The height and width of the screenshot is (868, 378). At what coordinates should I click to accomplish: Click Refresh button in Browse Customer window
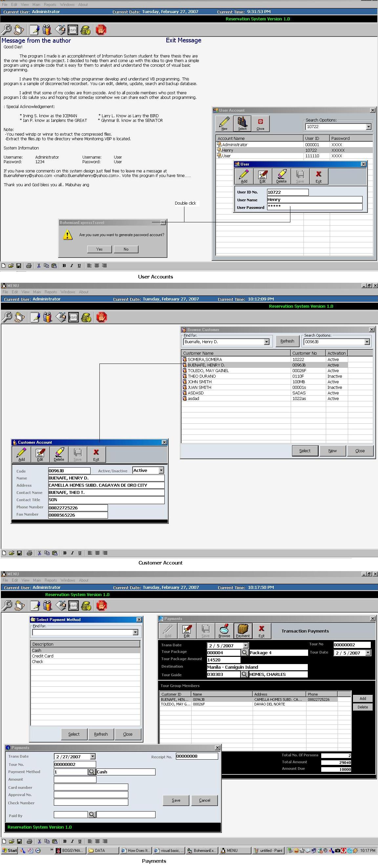287,341
